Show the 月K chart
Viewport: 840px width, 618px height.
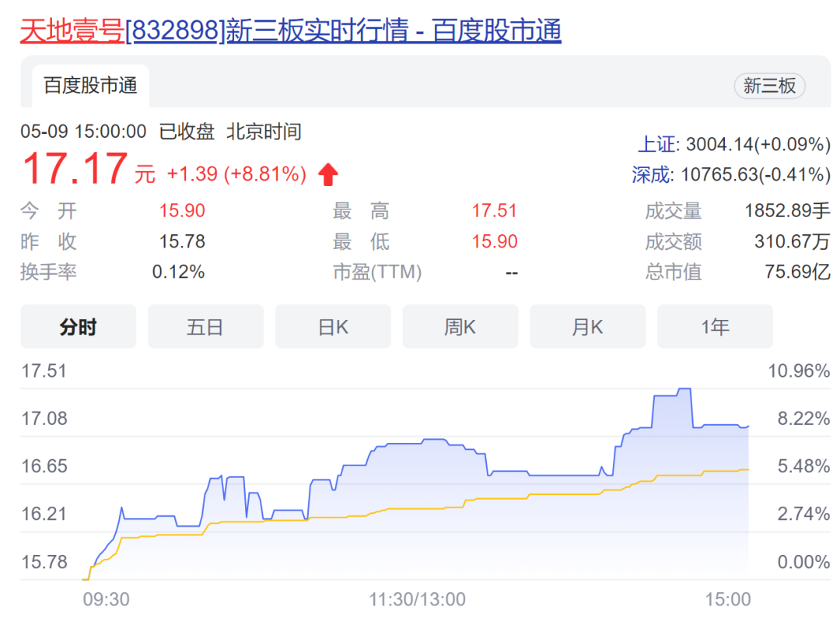tap(587, 327)
